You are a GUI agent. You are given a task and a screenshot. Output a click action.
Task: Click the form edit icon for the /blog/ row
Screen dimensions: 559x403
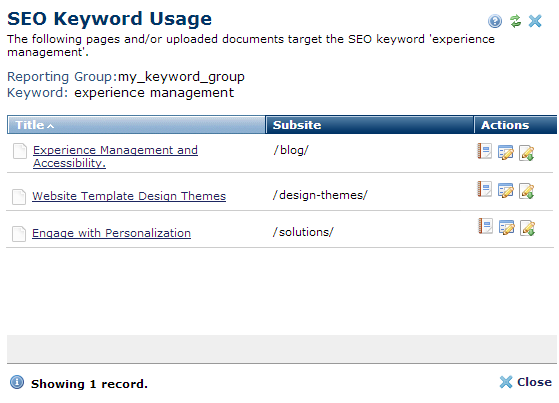(x=506, y=153)
